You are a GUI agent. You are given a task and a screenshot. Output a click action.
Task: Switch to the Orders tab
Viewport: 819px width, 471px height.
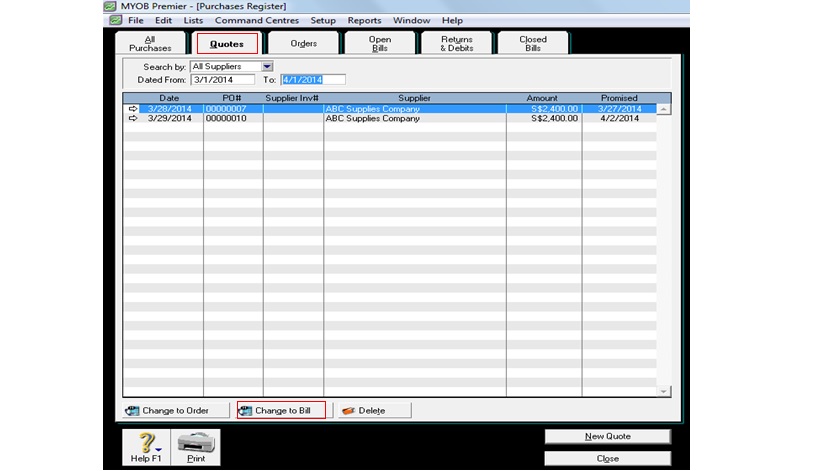tap(303, 43)
